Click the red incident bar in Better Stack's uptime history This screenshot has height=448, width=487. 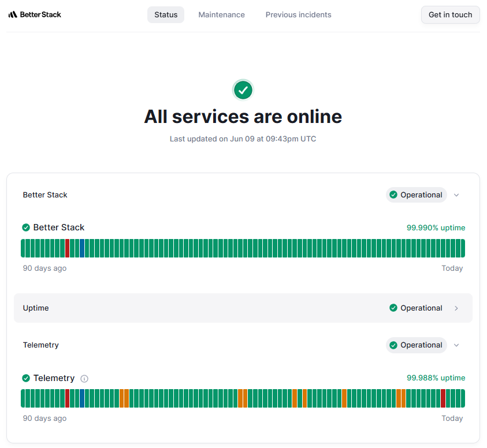point(67,248)
